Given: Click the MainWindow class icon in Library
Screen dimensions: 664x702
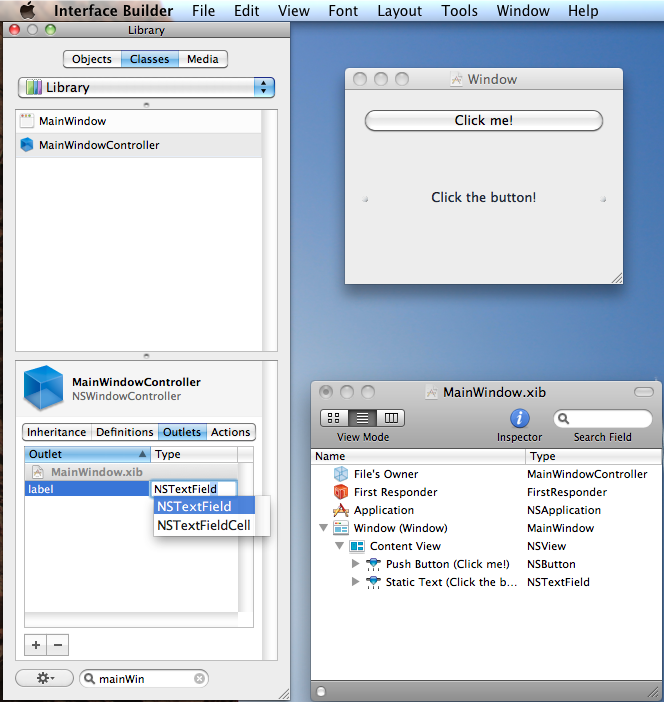Looking at the screenshot, I should pyautogui.click(x=27, y=121).
